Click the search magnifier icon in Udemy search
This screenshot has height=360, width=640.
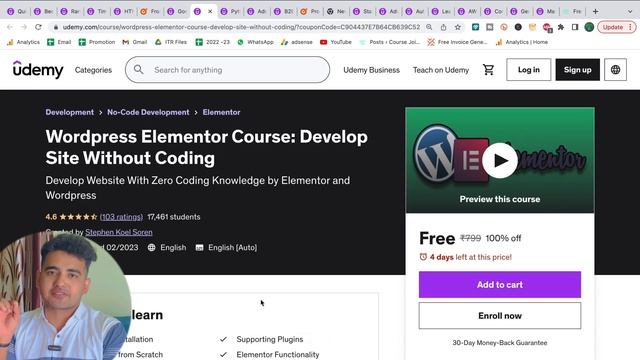point(139,69)
